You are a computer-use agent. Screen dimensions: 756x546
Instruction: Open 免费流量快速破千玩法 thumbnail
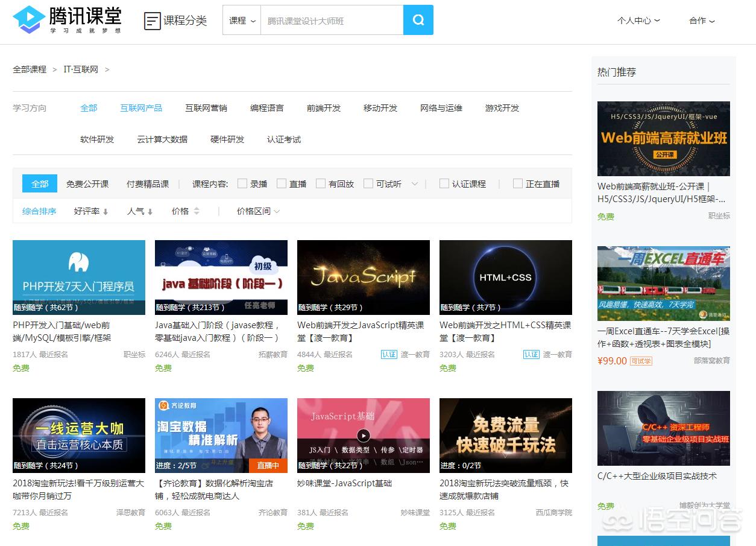click(506, 436)
